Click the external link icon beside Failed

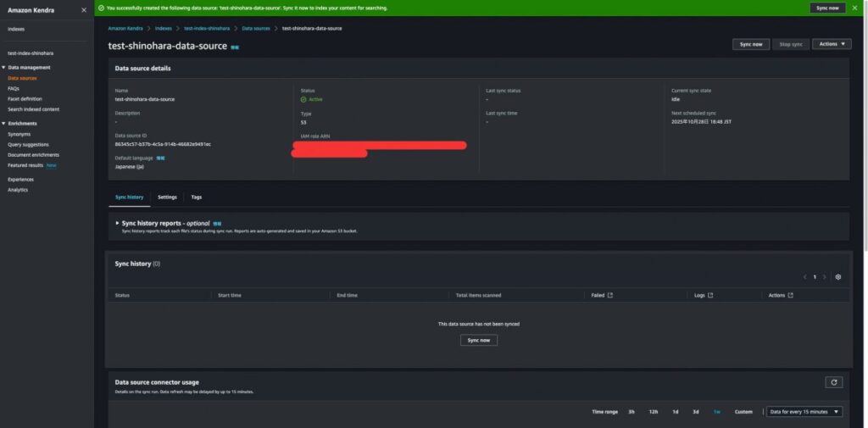click(x=610, y=296)
